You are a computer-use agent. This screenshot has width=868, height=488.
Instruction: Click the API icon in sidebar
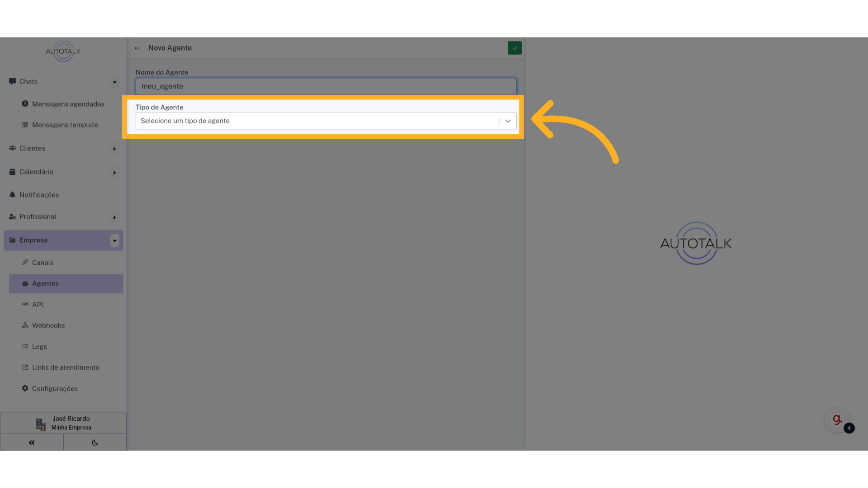25,304
